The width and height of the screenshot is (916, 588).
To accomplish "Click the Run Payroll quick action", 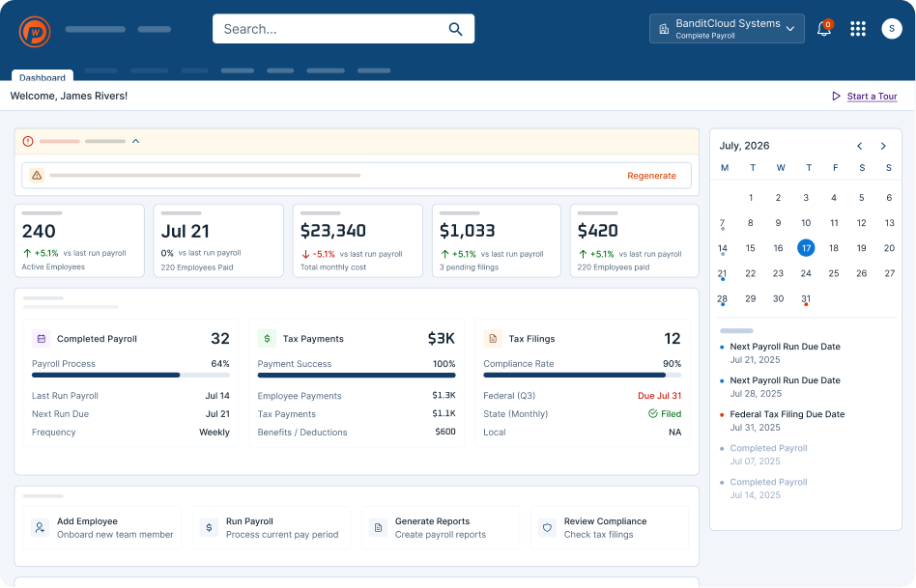I will pos(272,528).
